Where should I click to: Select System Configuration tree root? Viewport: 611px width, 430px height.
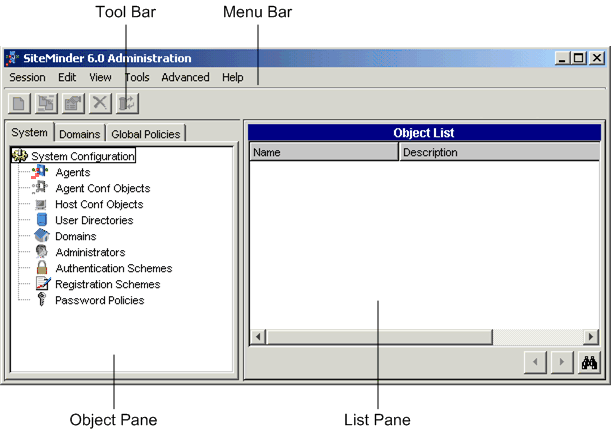coord(83,156)
